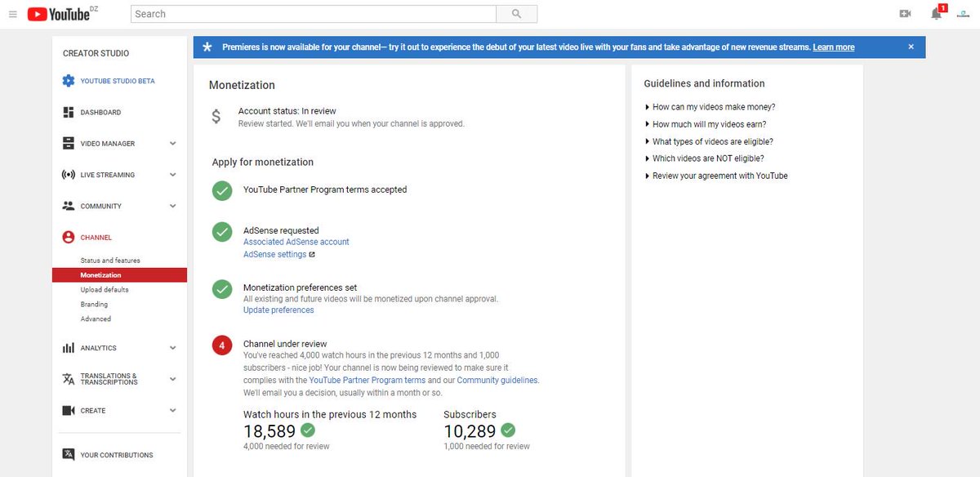Viewport: 980px width, 477px height.
Task: Click the green check next to 18,589
Action: tap(308, 430)
